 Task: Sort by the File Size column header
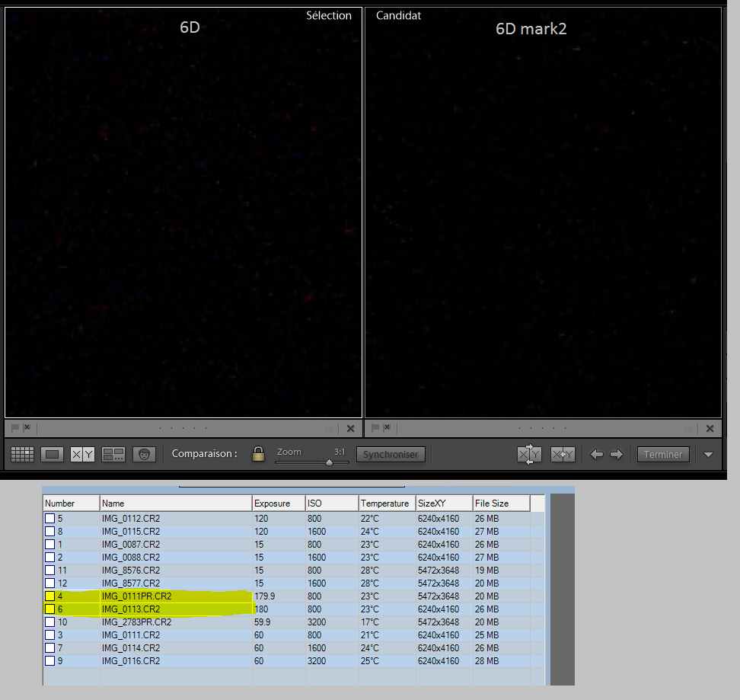point(502,503)
